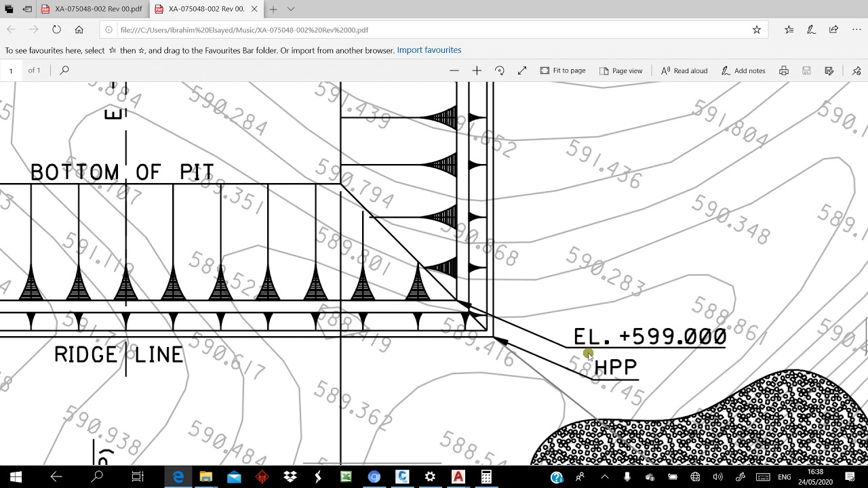Open Mail app from taskbar
The image size is (868, 488).
pos(234,477)
